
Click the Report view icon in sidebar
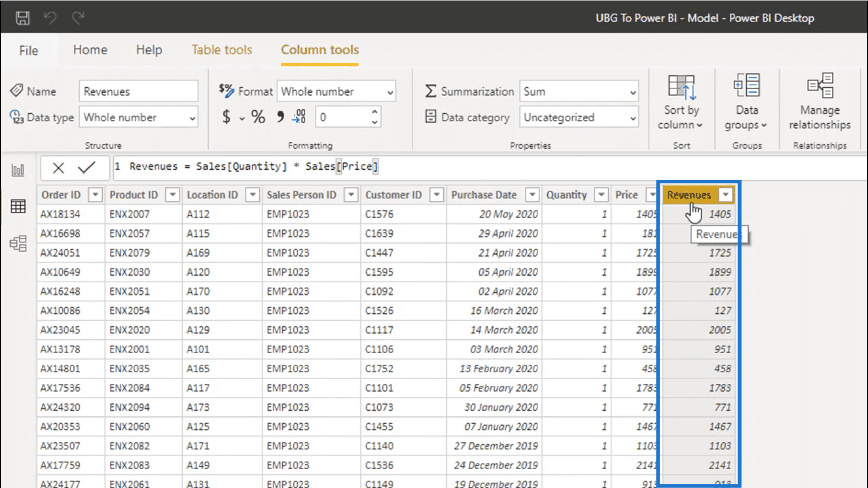point(18,170)
